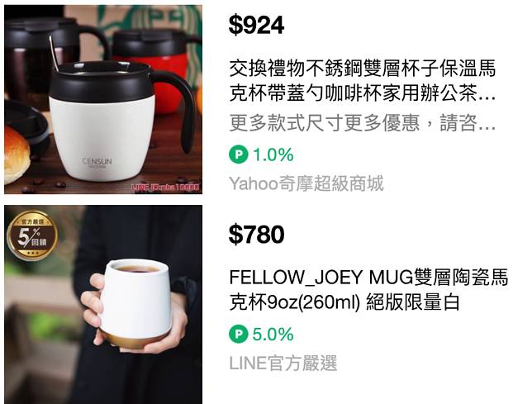This screenshot has height=404, width=532.
Task: Click the second title line 克杯9oz(260ml) 絕版限量白
Action: tap(344, 302)
